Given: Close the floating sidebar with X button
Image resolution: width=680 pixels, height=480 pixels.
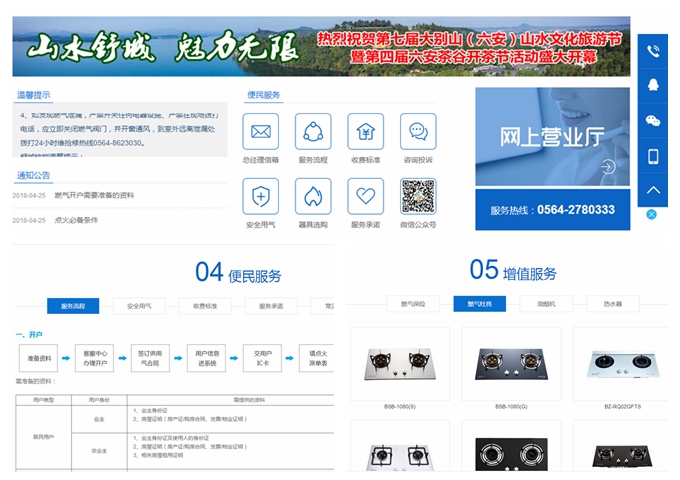Looking at the screenshot, I should click(x=651, y=214).
